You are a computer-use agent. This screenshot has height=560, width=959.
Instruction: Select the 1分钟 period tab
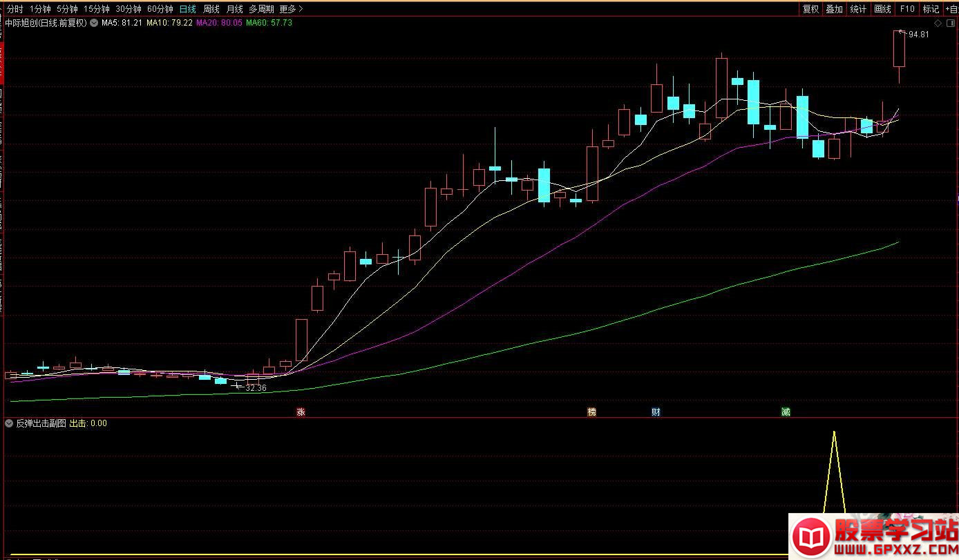tap(40, 9)
